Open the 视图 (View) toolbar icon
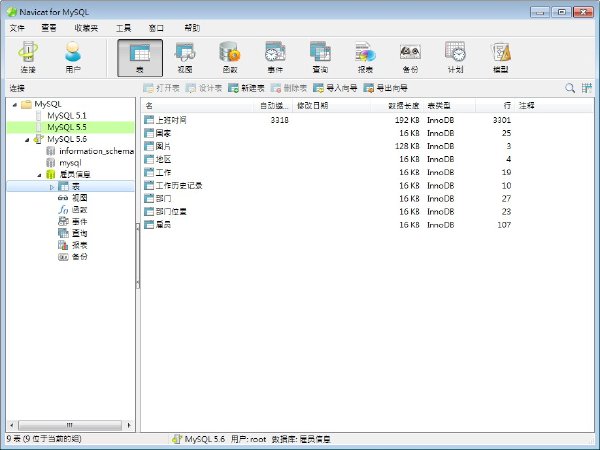Image resolution: width=600 pixels, height=450 pixels. point(185,57)
